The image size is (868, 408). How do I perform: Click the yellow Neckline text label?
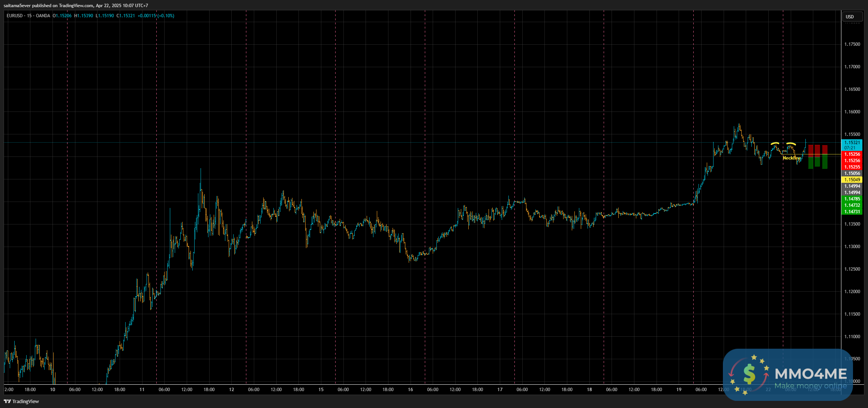tap(791, 158)
